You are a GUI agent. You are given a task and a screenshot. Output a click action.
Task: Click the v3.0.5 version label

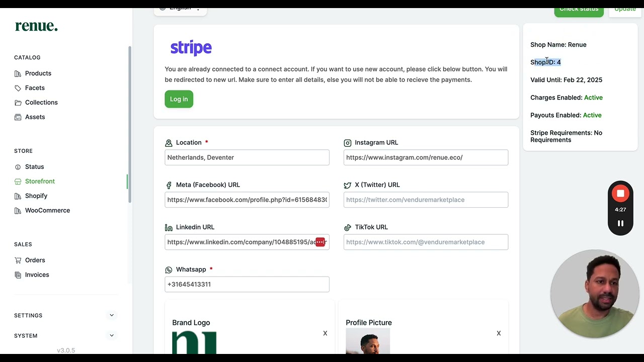coord(66,350)
